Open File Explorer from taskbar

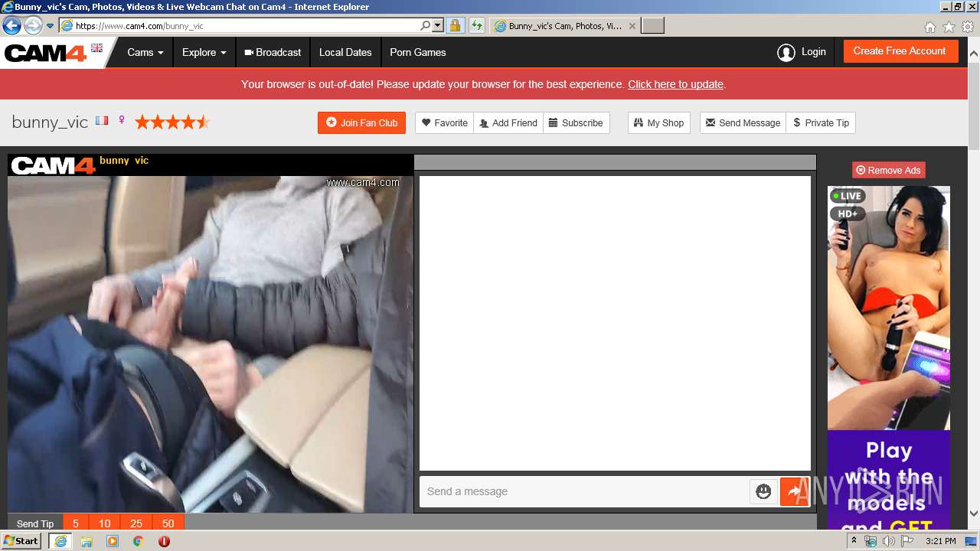click(87, 541)
